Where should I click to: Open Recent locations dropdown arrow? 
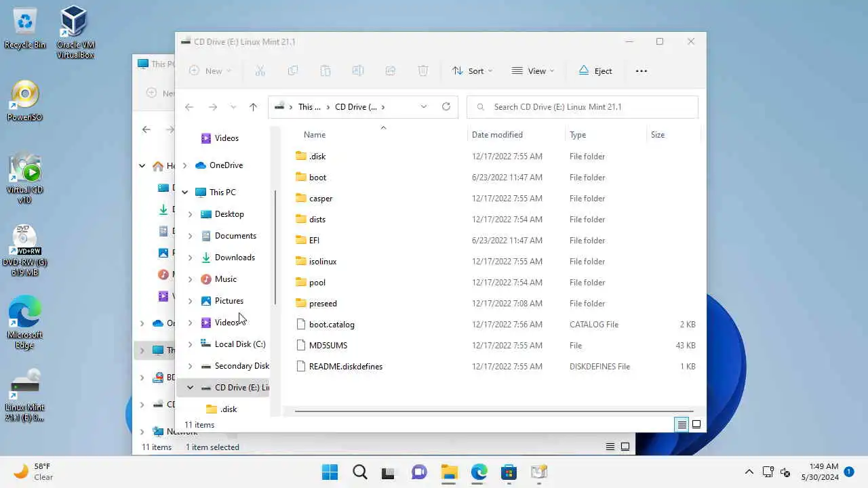(x=233, y=106)
